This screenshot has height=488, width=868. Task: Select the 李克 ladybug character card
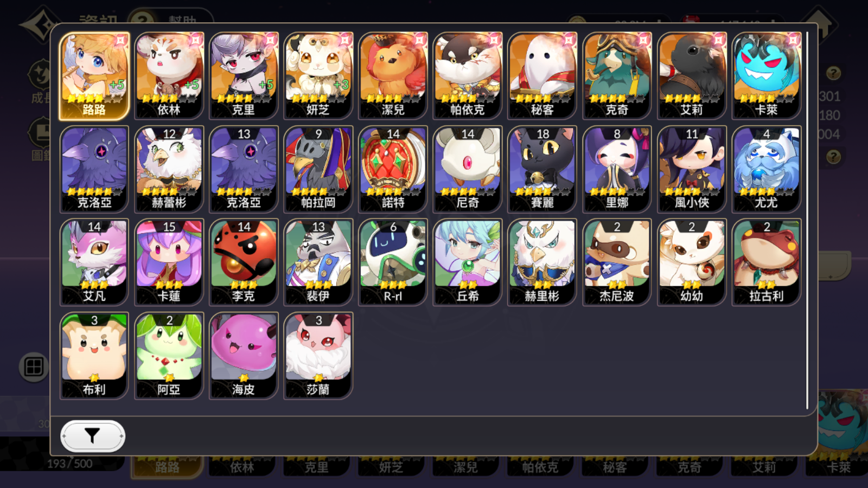(x=244, y=262)
